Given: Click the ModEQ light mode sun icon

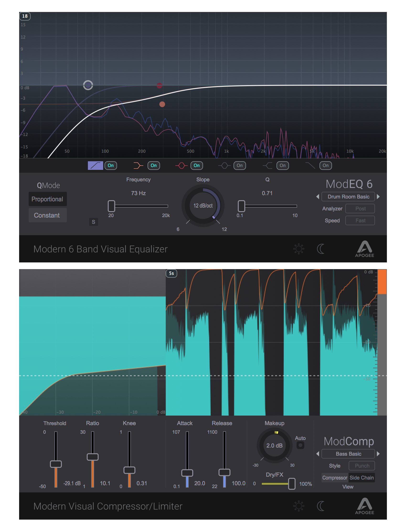Looking at the screenshot, I should tap(299, 249).
